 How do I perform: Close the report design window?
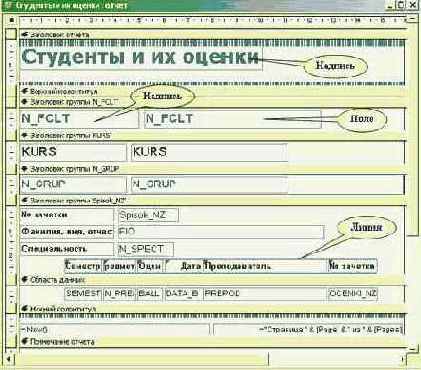[x=413, y=5]
